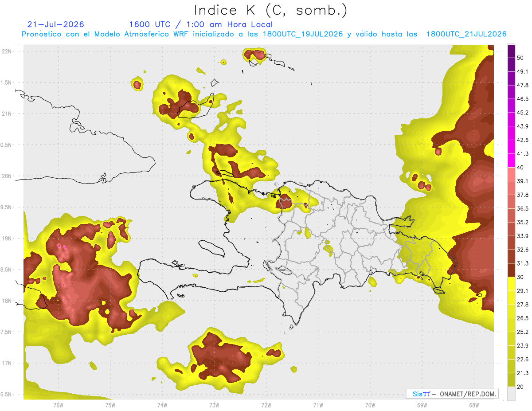The height and width of the screenshot is (411, 532).
Task: Click the colorbar value "36.5"
Action: tap(523, 209)
